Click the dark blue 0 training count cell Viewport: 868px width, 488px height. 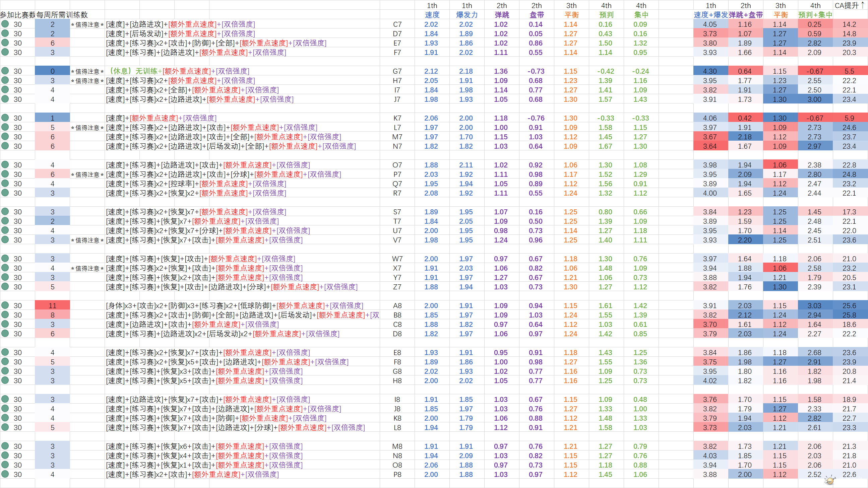point(52,71)
